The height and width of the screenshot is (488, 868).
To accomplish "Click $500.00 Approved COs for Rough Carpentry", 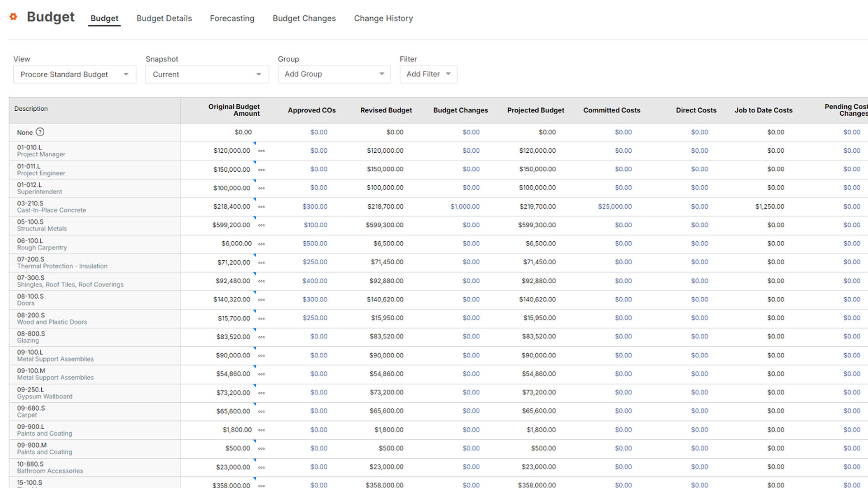I will pos(315,244).
